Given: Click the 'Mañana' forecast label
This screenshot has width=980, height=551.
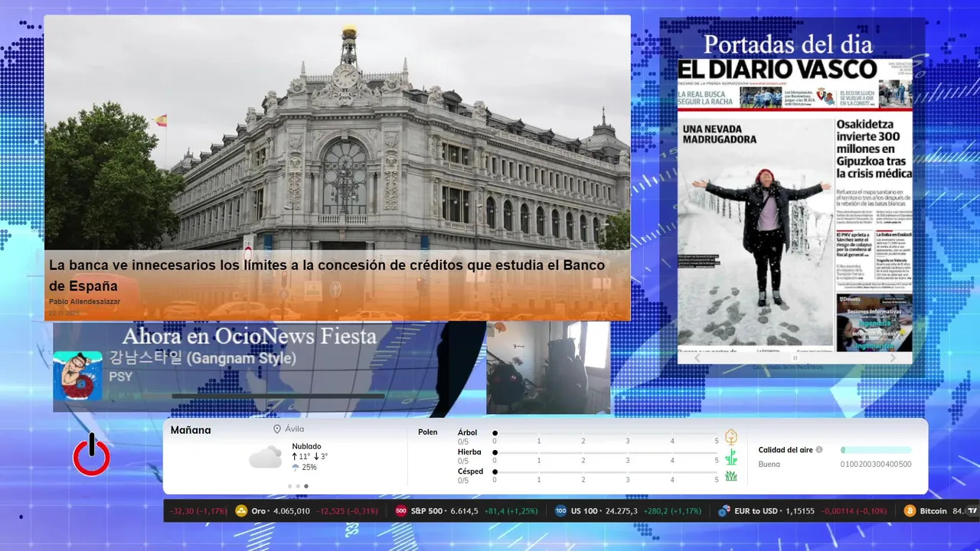Looking at the screenshot, I should 191,430.
